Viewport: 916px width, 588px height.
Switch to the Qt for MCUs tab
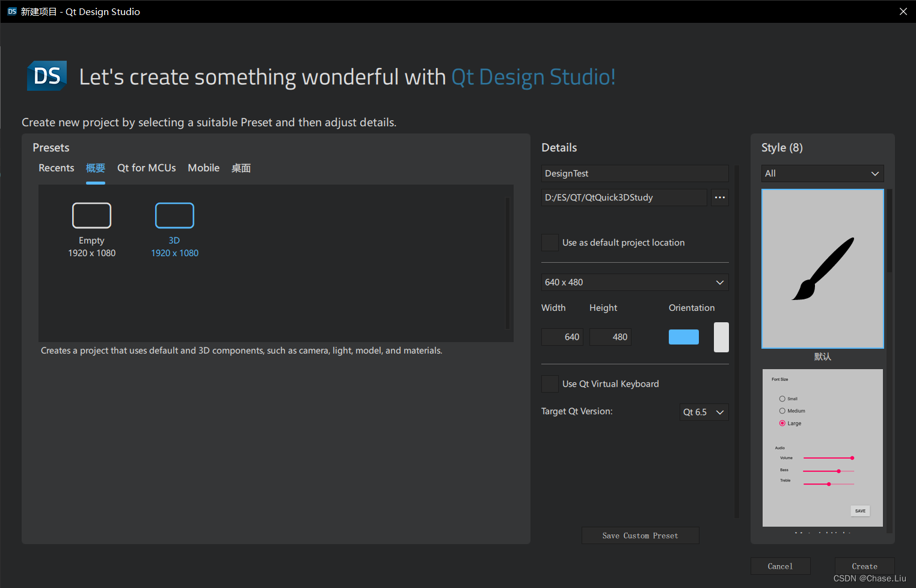[x=147, y=168]
